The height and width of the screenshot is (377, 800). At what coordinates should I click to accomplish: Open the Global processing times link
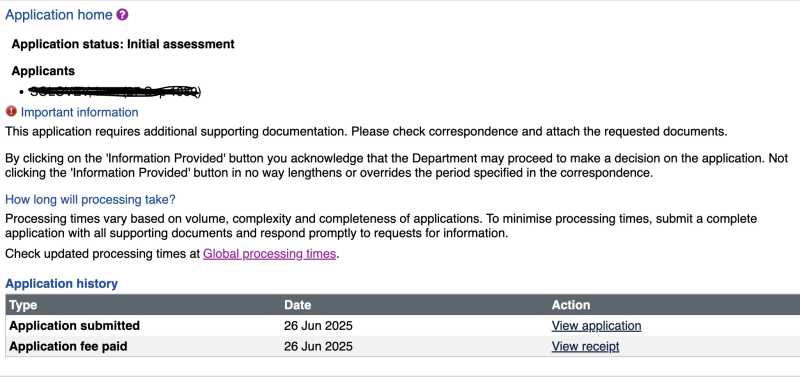[x=269, y=254]
